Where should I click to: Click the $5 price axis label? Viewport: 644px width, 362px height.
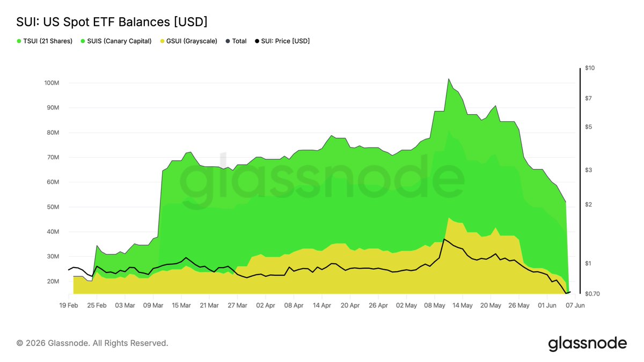coord(588,127)
